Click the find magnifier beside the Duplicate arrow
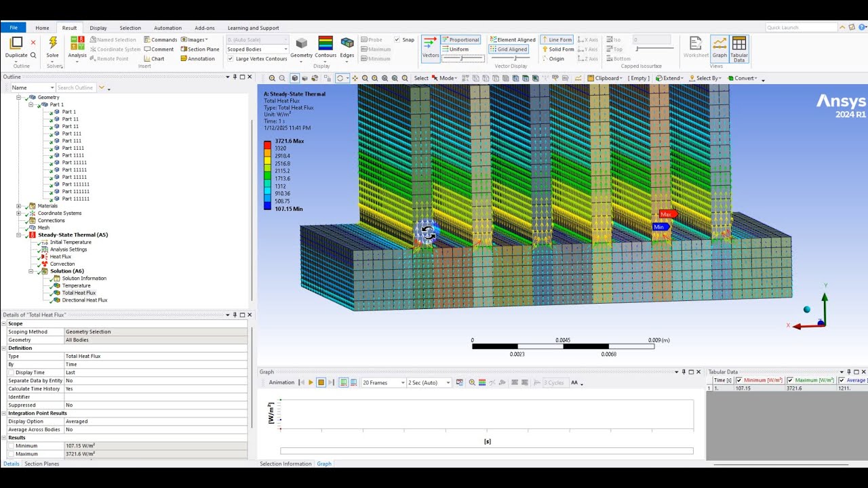 tap(33, 56)
